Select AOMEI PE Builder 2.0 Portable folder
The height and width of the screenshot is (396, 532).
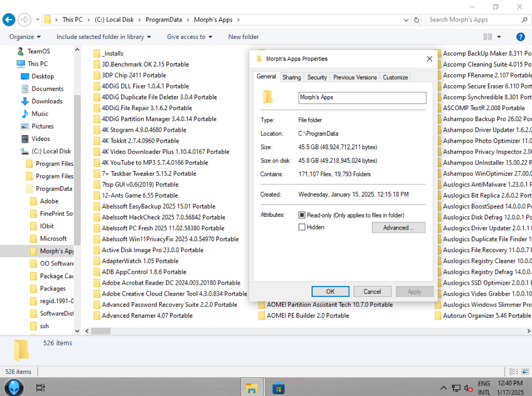(304, 315)
